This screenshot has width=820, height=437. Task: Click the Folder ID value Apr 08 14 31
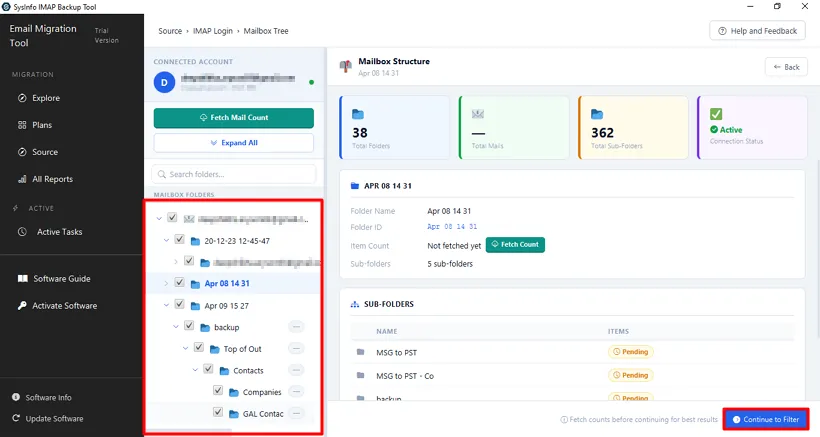pyautogui.click(x=452, y=226)
